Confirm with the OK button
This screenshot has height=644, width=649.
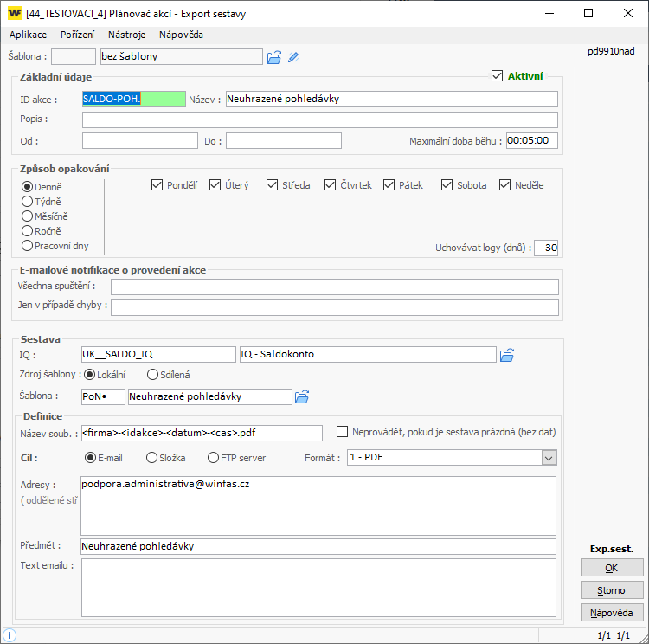coord(612,568)
